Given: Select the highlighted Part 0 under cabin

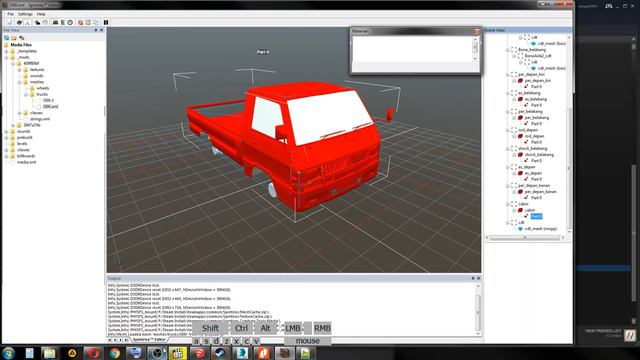Looking at the screenshot, I should 536,216.
